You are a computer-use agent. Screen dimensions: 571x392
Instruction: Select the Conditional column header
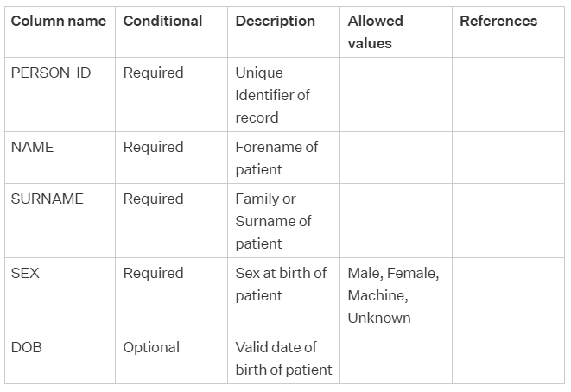click(172, 32)
